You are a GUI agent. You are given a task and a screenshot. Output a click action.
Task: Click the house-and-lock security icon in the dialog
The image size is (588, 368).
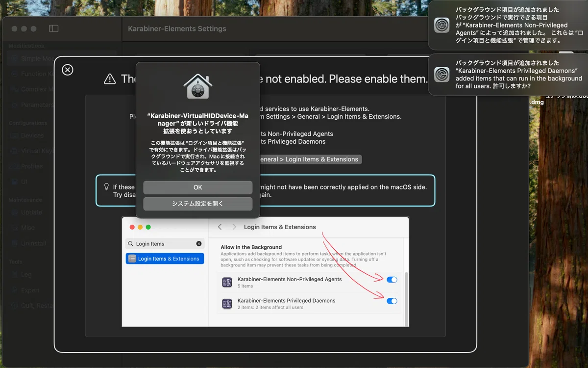coord(197,86)
